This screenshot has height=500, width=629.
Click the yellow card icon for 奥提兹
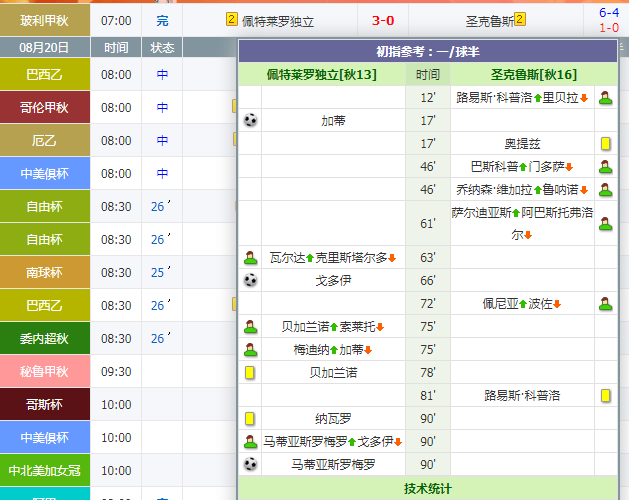[x=605, y=144]
